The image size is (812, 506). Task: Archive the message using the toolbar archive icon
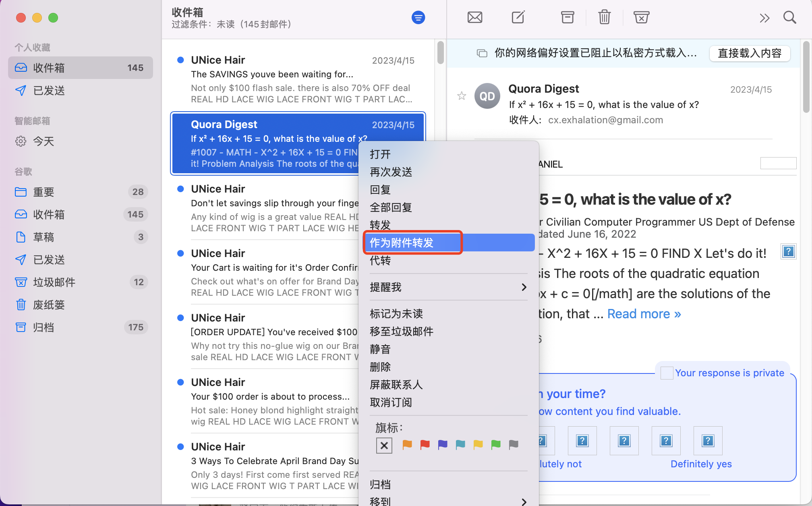pos(567,17)
